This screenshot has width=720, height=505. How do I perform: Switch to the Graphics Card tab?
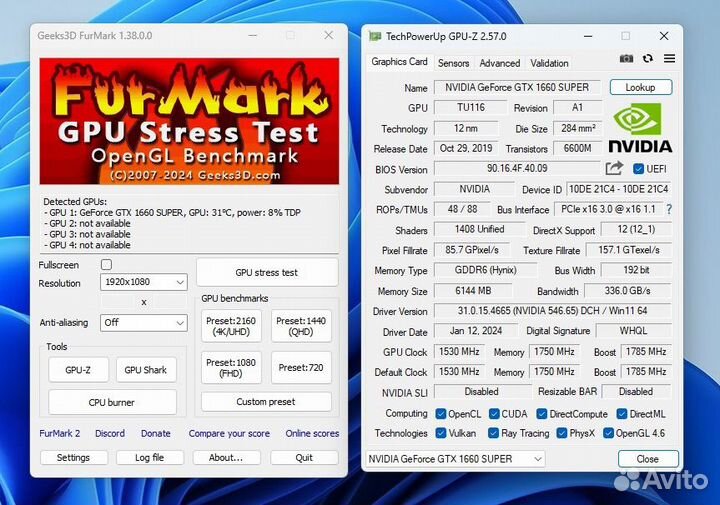tap(399, 62)
